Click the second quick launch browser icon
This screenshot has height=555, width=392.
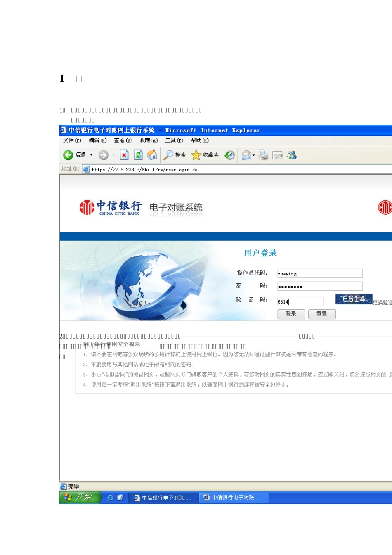tap(120, 498)
